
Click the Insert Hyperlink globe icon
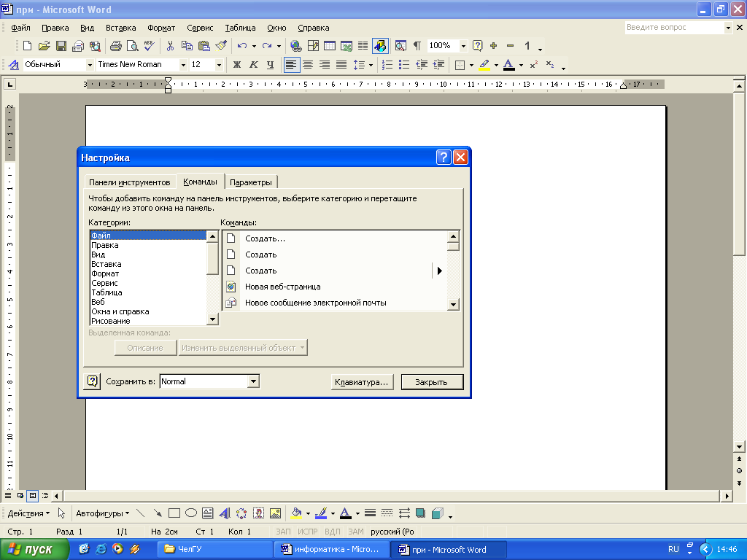click(296, 46)
